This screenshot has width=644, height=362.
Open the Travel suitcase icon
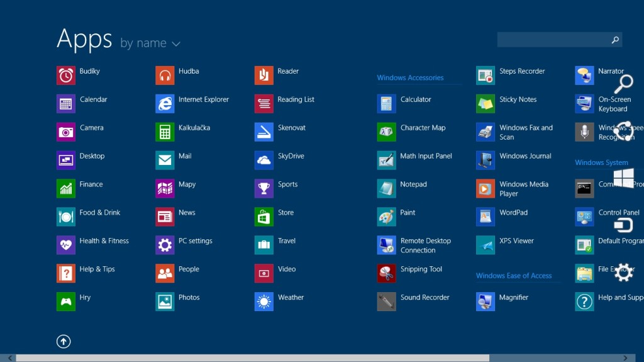tap(264, 245)
